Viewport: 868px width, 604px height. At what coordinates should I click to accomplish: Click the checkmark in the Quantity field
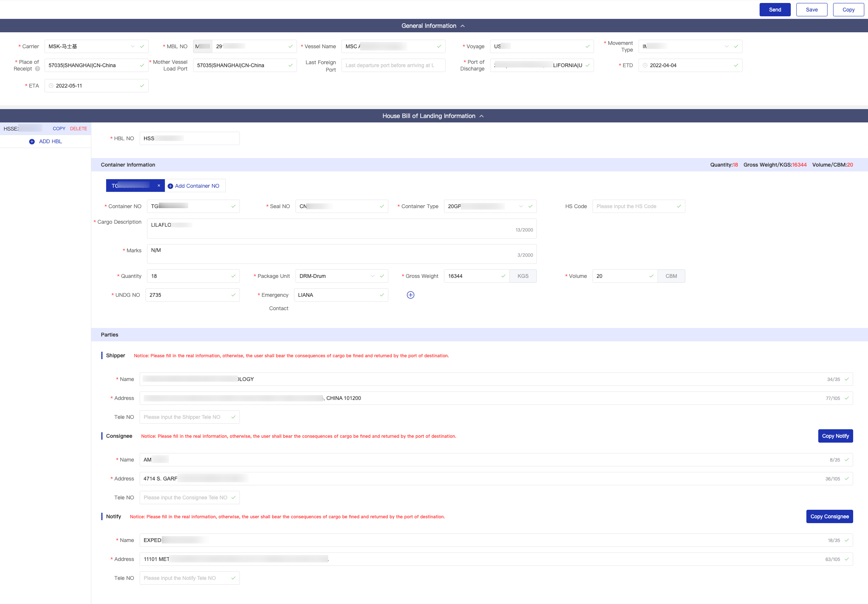click(x=233, y=276)
